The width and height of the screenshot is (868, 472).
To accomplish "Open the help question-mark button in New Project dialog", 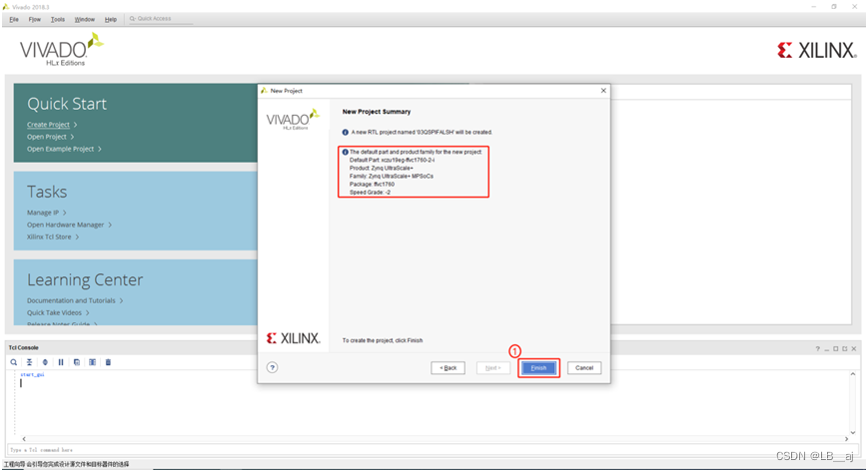I will (273, 367).
